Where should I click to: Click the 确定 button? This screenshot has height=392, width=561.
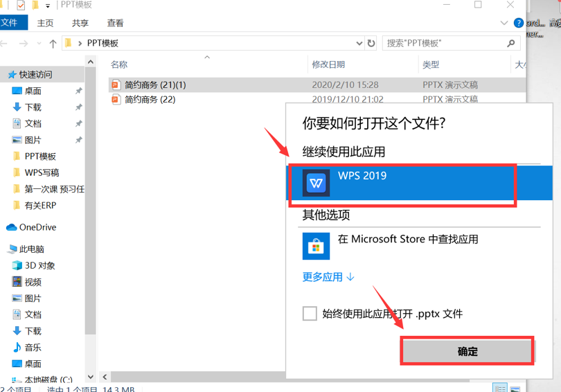[x=467, y=351]
